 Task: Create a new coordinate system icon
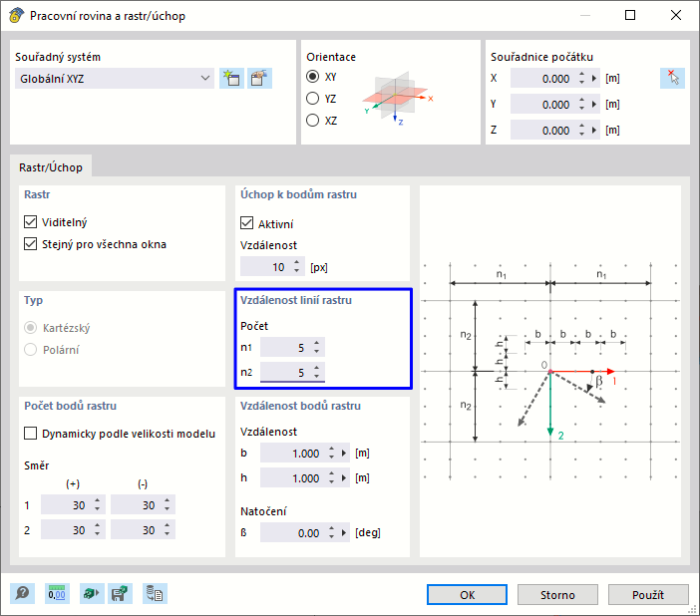click(x=231, y=79)
